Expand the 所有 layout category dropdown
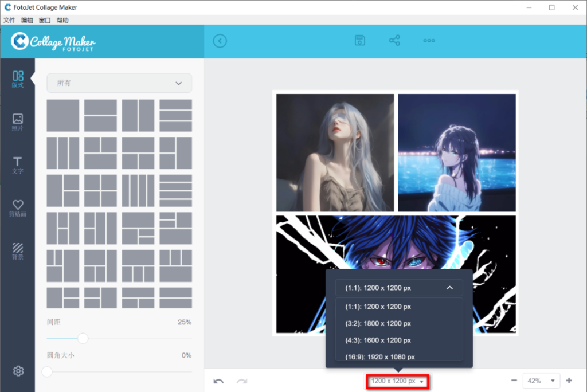 119,83
